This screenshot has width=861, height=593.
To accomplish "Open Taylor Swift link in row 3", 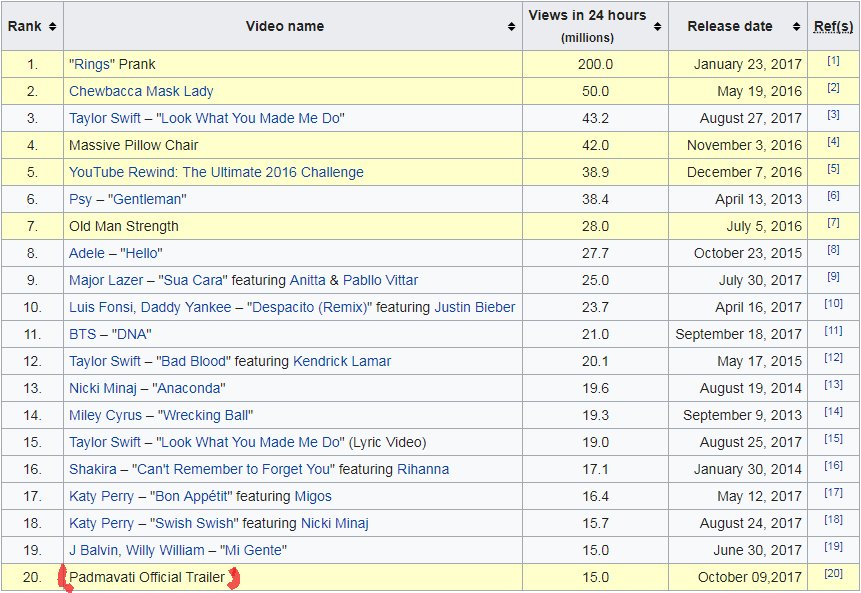I will (105, 118).
